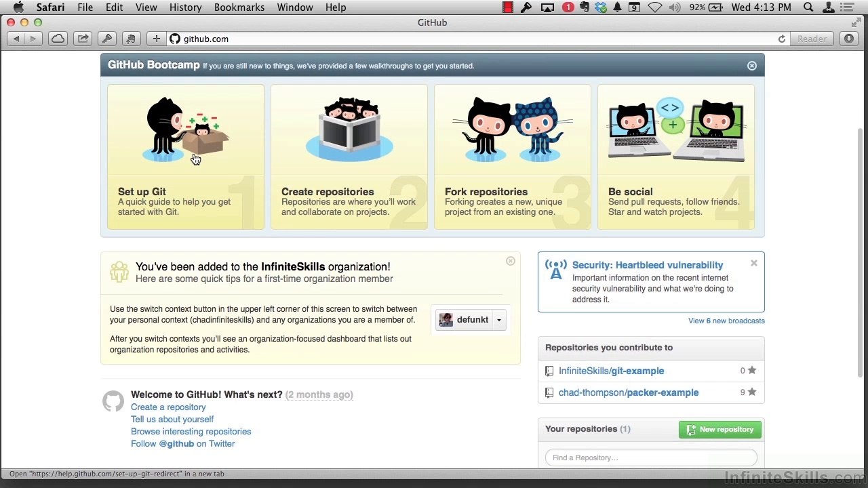The height and width of the screenshot is (488, 868).
Task: Open the battery status menu
Action: (706, 7)
